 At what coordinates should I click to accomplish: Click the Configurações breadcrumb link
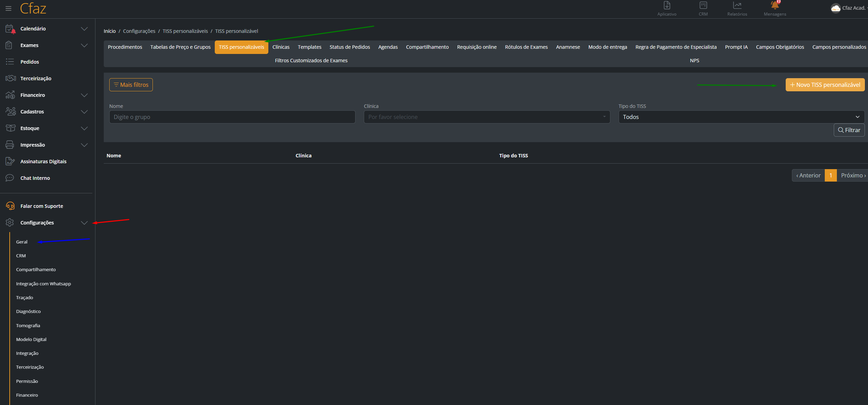point(139,31)
